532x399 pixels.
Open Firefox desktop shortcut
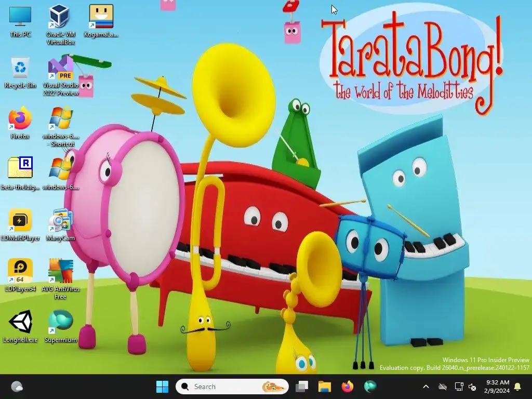pos(20,123)
